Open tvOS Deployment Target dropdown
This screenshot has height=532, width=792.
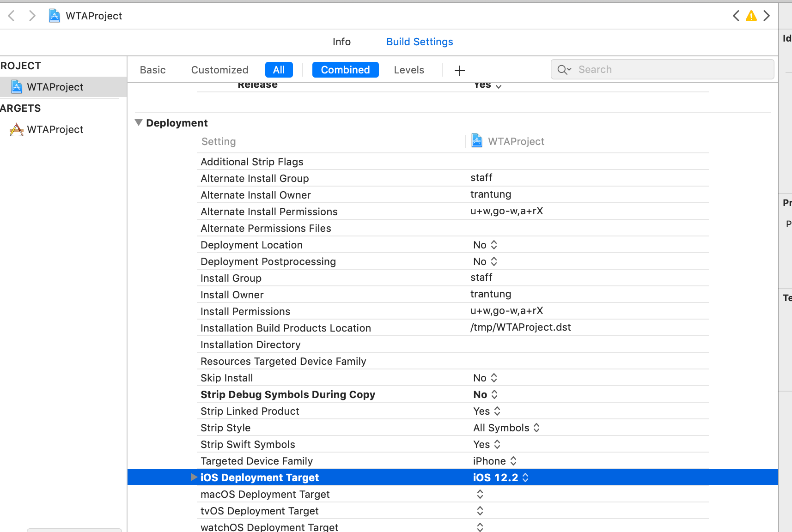tap(480, 511)
